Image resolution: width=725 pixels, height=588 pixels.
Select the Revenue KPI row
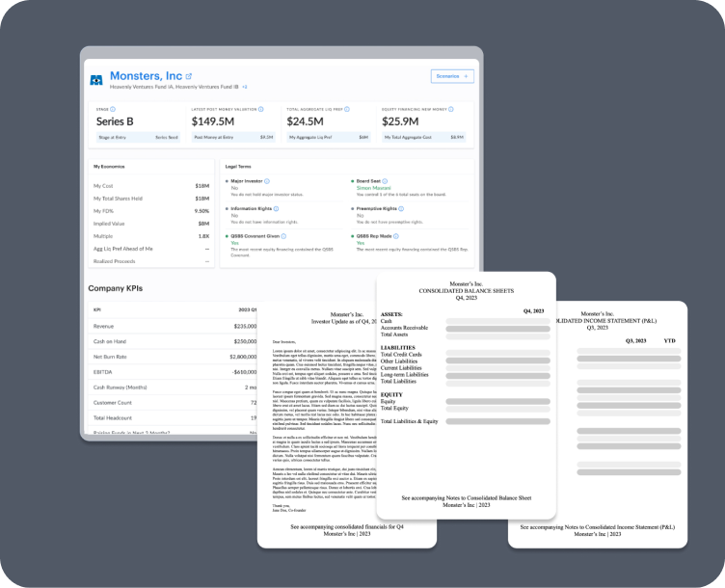click(173, 326)
